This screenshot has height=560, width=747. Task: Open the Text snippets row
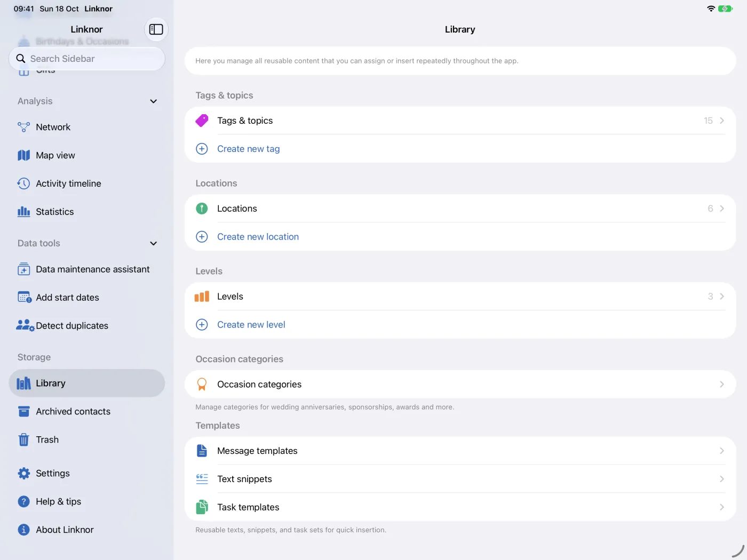460,479
